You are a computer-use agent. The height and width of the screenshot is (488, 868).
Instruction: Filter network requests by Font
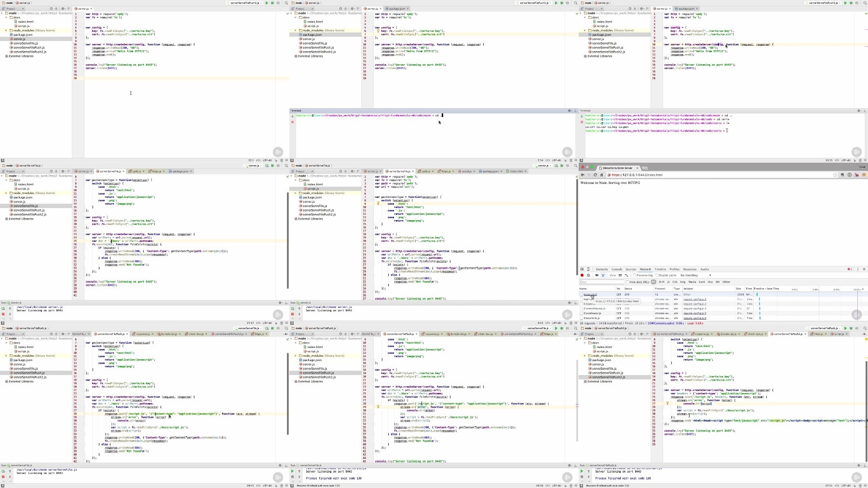702,282
